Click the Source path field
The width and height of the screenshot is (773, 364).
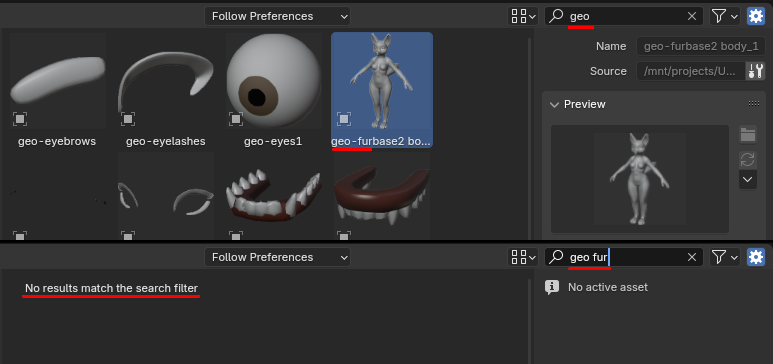(x=690, y=71)
